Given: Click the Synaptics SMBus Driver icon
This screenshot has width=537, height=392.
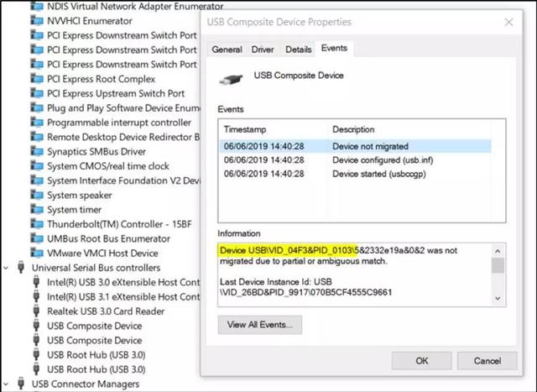Looking at the screenshot, I should [37, 151].
